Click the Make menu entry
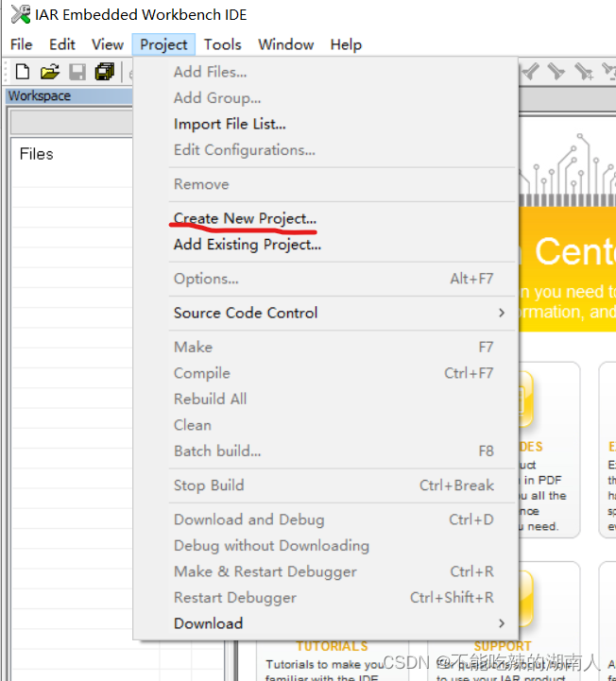 pyautogui.click(x=325, y=347)
